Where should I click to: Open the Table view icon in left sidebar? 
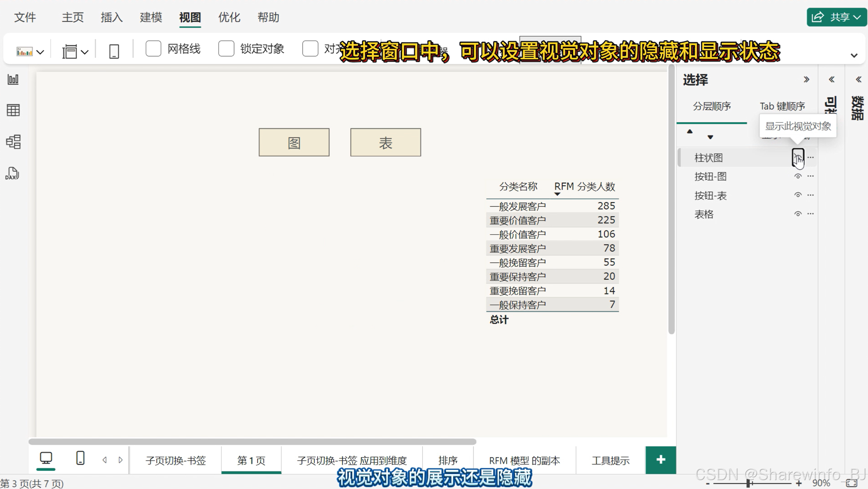coord(13,110)
